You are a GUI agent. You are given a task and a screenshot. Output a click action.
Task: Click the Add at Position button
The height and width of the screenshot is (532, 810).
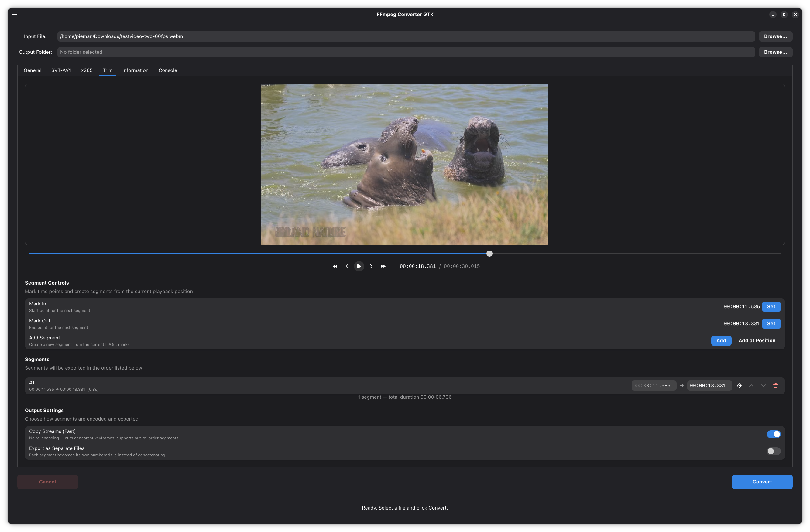pyautogui.click(x=757, y=340)
